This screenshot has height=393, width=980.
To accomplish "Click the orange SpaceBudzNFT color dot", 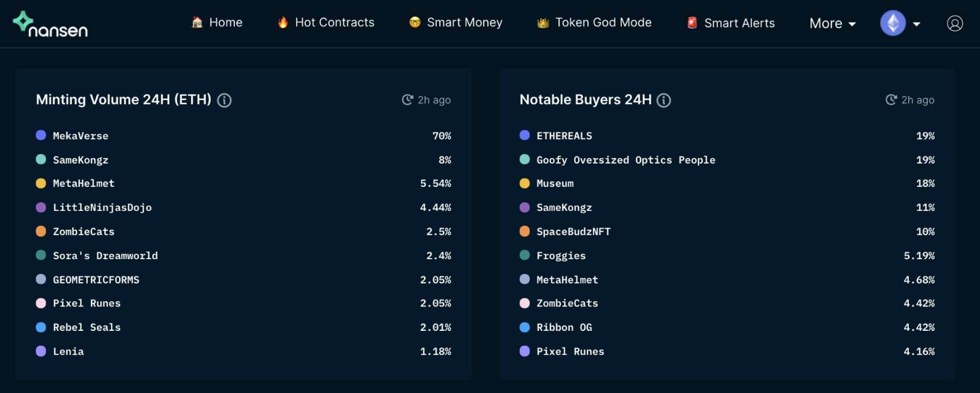I will 524,232.
